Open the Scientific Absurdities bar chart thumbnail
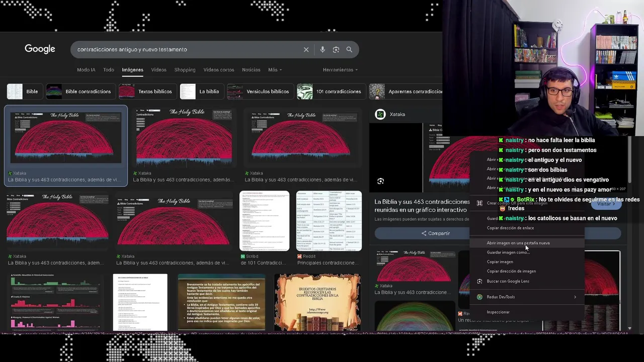Viewport: 644px width, 362px height. pyautogui.click(x=55, y=302)
